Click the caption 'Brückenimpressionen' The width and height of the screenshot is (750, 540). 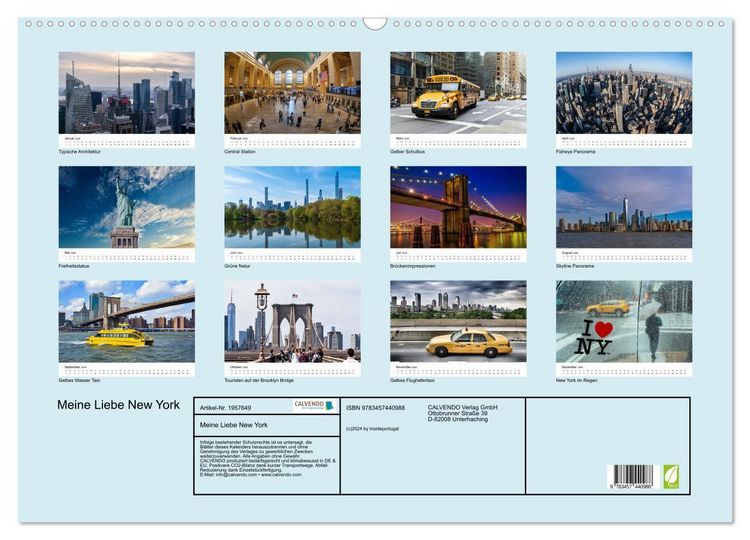coord(412,266)
